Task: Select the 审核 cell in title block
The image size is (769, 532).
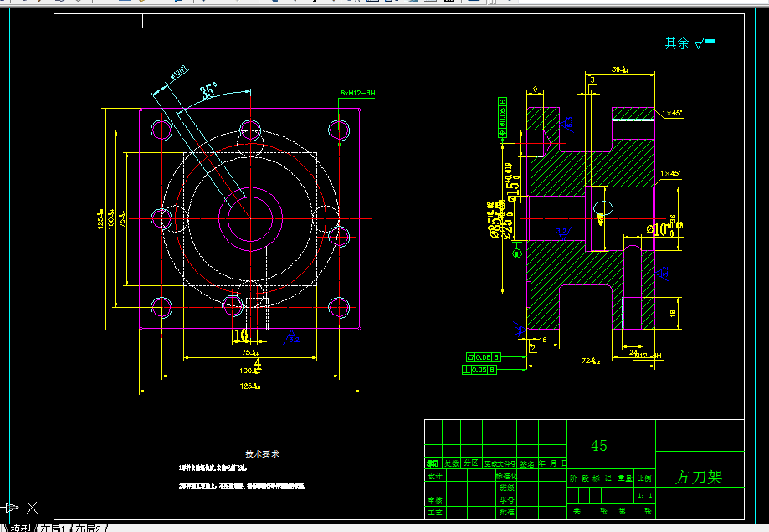Action: (x=435, y=500)
